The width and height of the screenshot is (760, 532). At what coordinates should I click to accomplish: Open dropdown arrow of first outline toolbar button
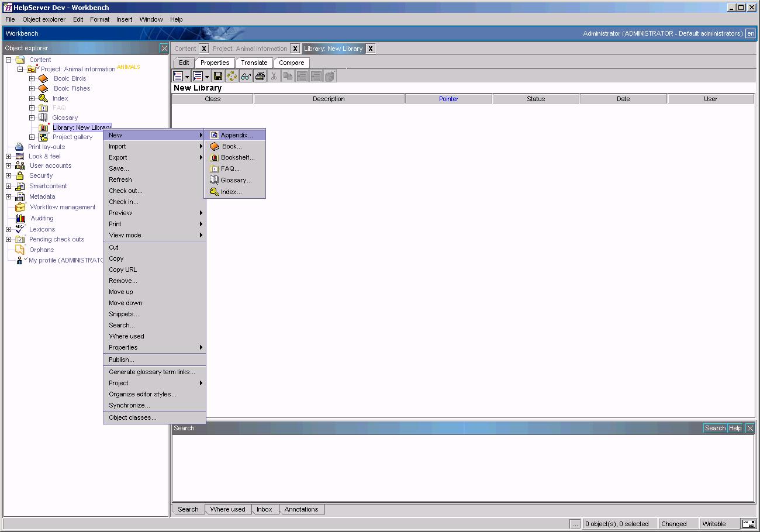pos(187,77)
